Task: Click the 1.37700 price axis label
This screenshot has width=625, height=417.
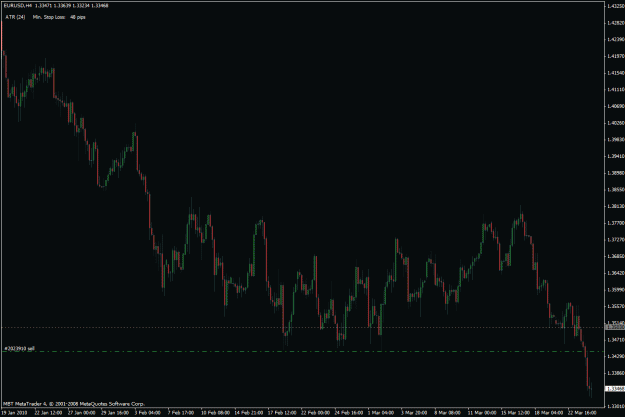Action: tap(616, 223)
